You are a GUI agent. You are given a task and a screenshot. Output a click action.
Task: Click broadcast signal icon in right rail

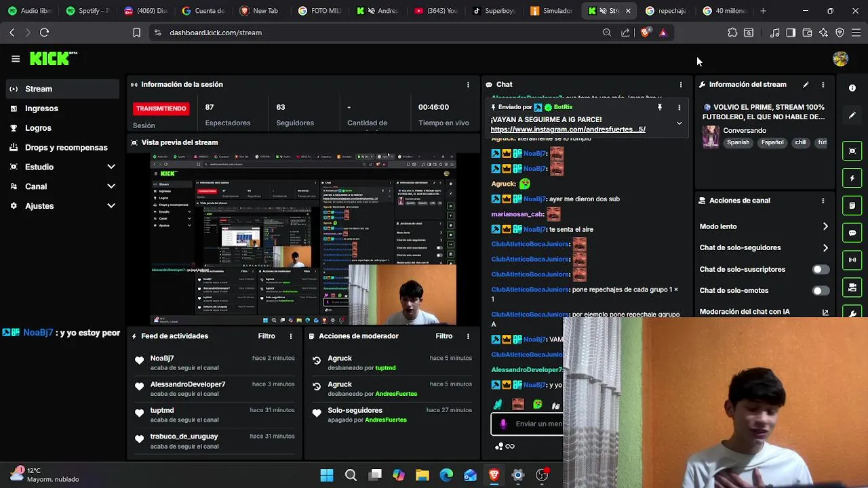pyautogui.click(x=852, y=260)
